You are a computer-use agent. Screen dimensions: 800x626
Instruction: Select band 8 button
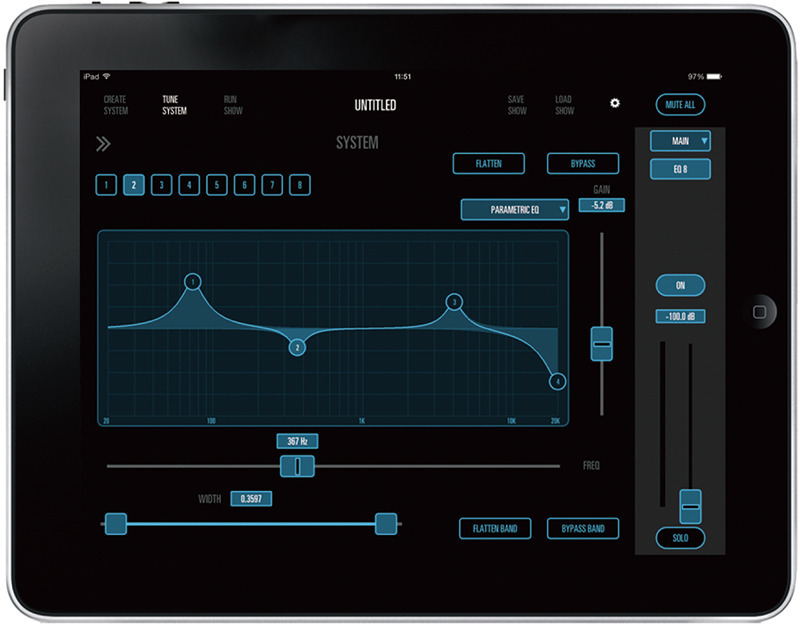click(x=299, y=185)
